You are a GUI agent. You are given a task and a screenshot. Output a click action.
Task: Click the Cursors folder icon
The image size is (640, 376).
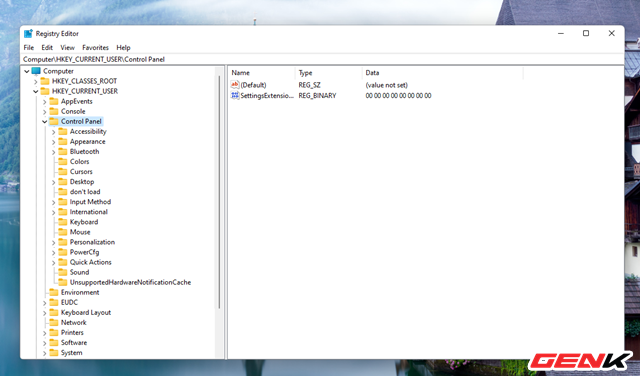(63, 171)
